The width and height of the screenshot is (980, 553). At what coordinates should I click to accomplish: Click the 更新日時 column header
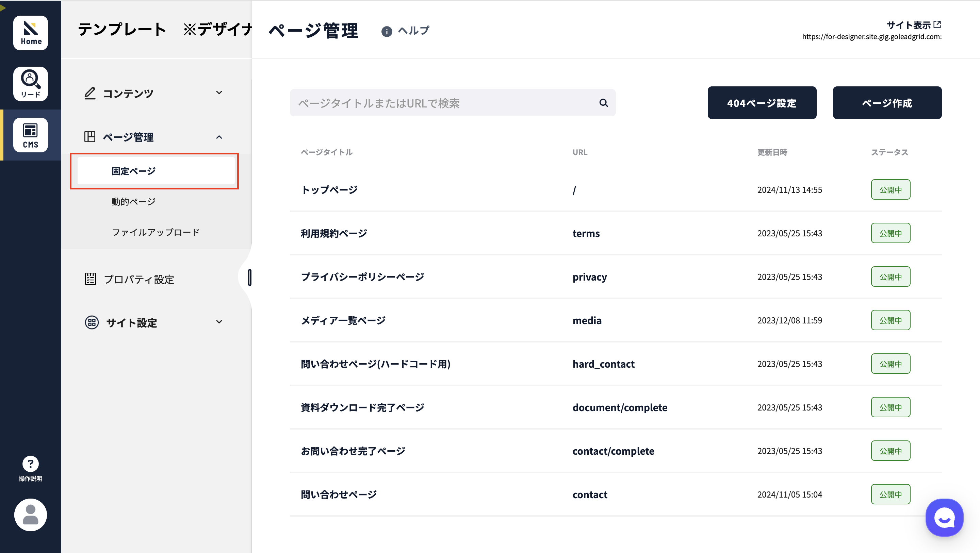coord(772,152)
